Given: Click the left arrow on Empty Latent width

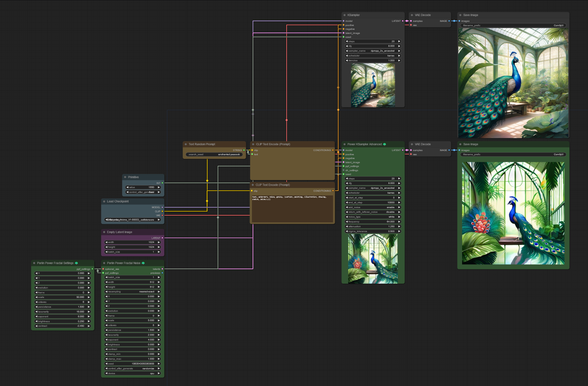Looking at the screenshot, I should (106, 242).
